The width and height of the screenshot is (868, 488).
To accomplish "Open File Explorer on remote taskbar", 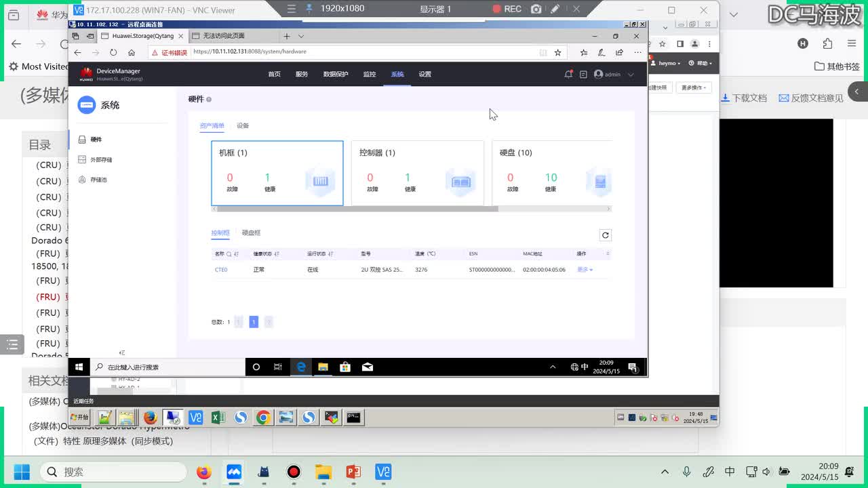I will [x=323, y=367].
